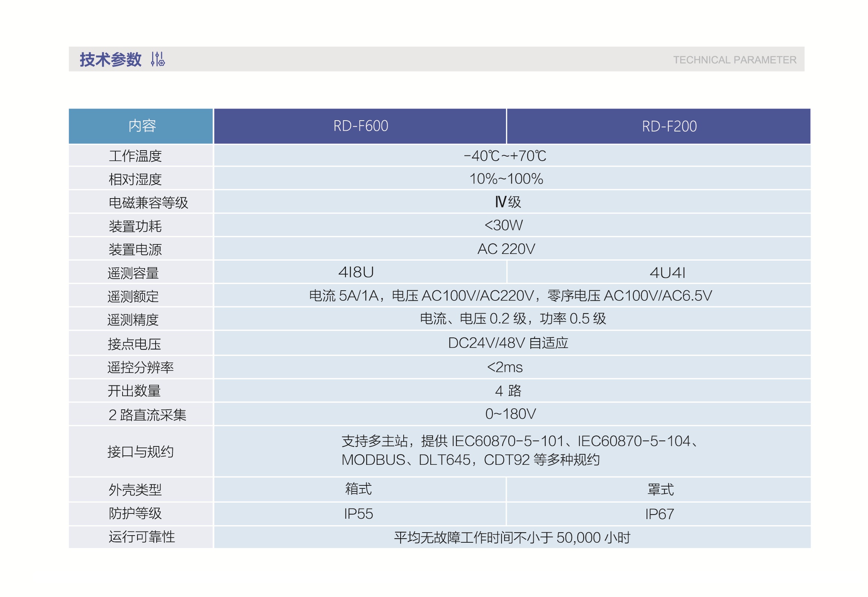
Task: Click the 4U4I capacity cell
Action: point(667,273)
